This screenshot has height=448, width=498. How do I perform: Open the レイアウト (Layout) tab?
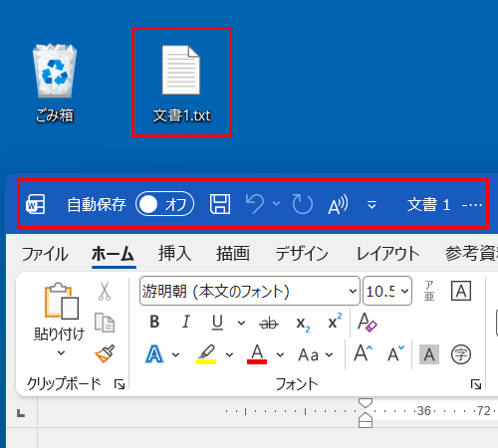tap(387, 254)
